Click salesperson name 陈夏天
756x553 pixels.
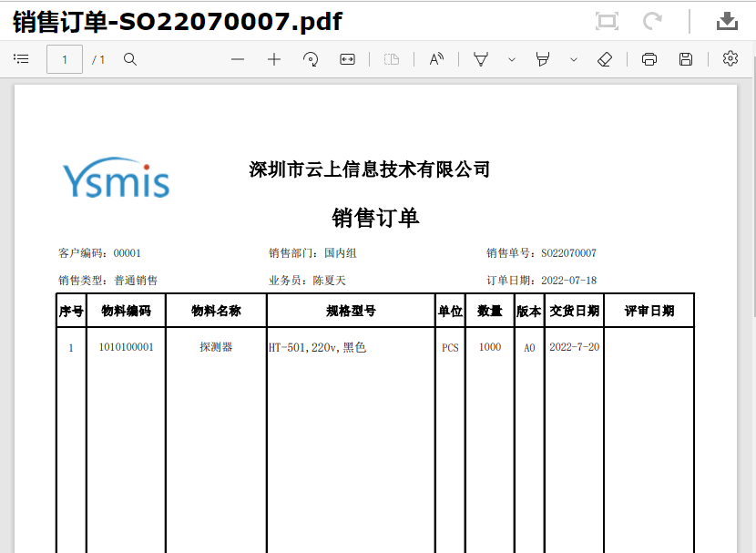pos(330,281)
